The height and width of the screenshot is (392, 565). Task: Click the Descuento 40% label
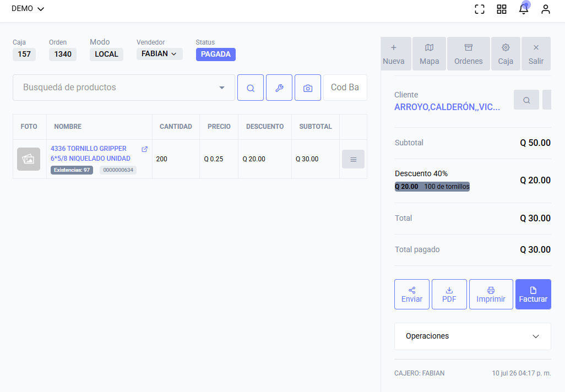click(421, 173)
